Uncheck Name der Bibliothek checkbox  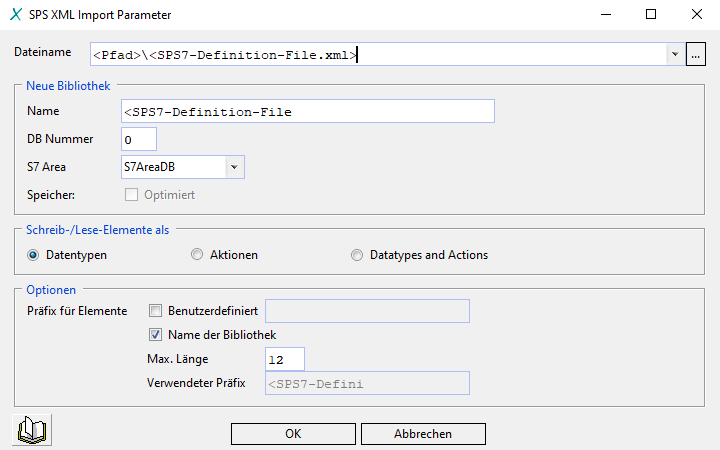point(155,335)
